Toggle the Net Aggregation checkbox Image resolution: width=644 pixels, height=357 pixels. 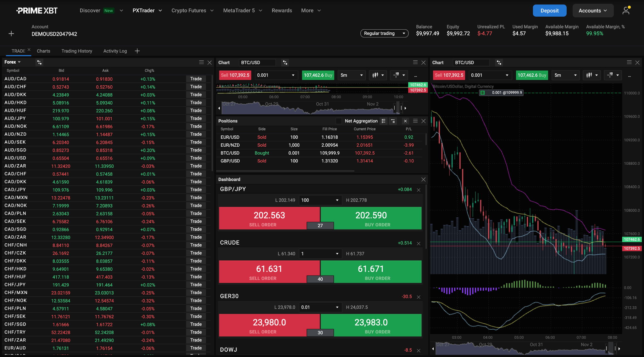tap(339, 121)
